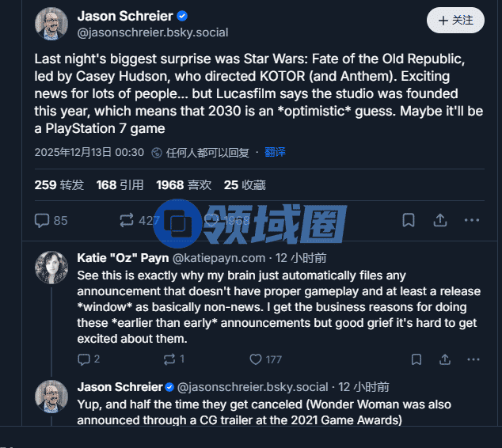View the 168 引用 quotes list
The width and height of the screenshot is (502, 448).
120,184
